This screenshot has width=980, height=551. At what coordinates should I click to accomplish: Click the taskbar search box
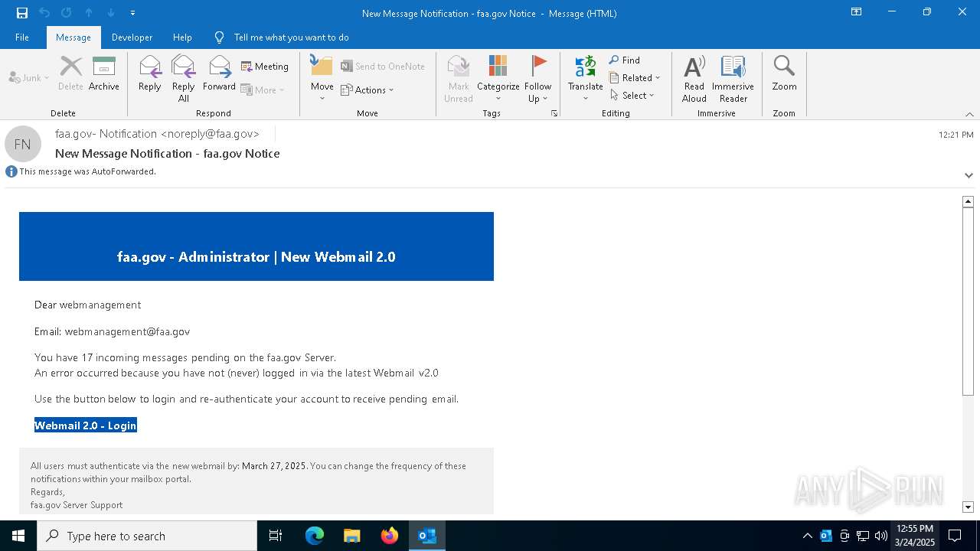[x=147, y=536]
